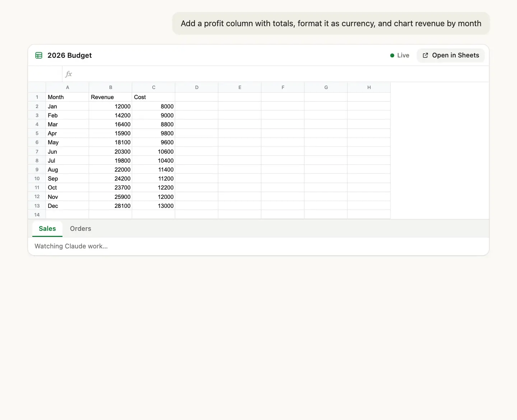Click the fx formula icon
The height and width of the screenshot is (420, 517).
pos(69,74)
